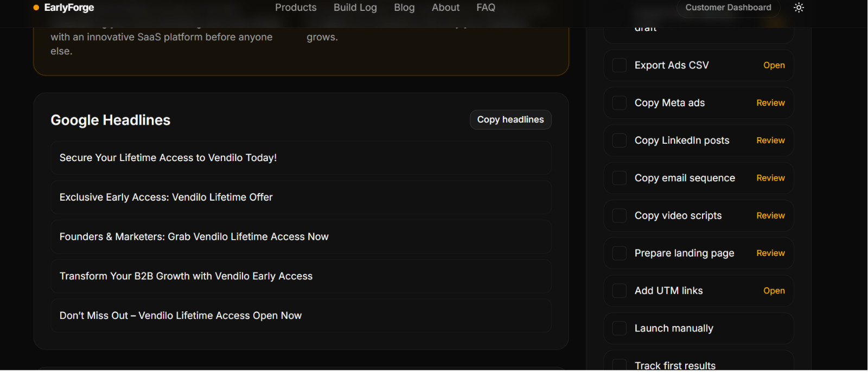Select headline 'Exclusive Early Access: Vendilo Lifetime Offer'
The height and width of the screenshot is (372, 868).
[x=301, y=197]
